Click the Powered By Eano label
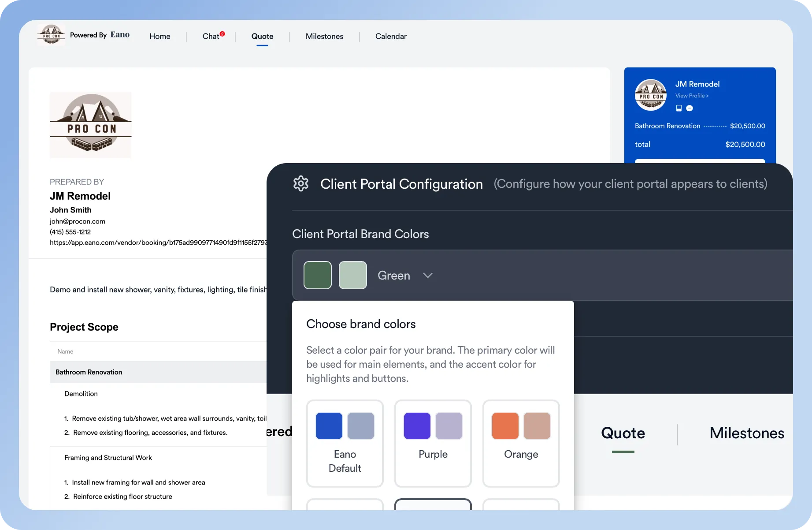The image size is (812, 530). point(100,35)
